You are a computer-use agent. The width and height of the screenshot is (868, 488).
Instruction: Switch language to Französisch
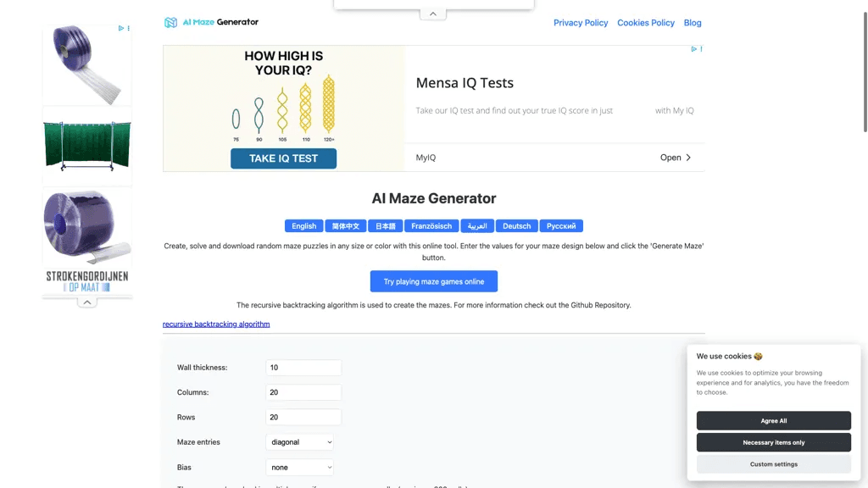pos(431,225)
